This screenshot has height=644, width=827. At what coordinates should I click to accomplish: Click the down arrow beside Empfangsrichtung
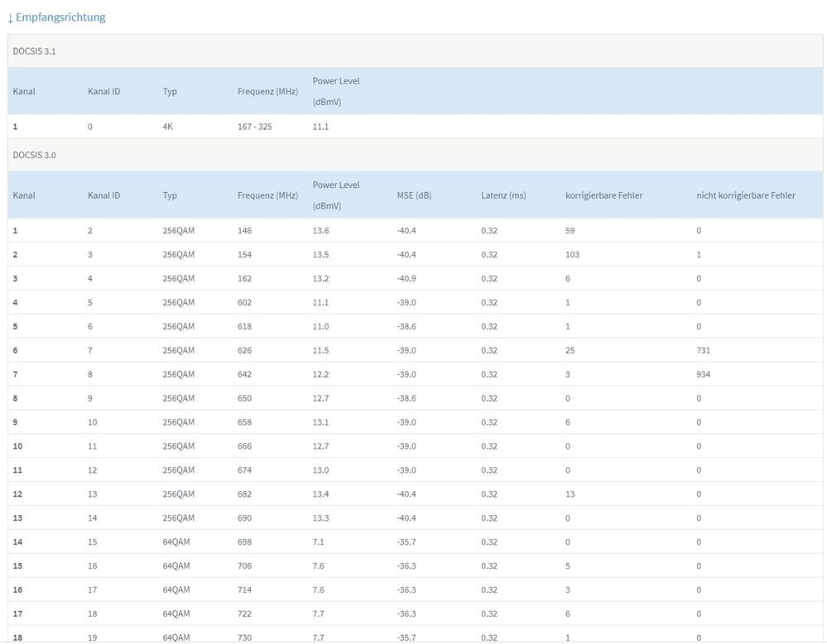point(10,17)
